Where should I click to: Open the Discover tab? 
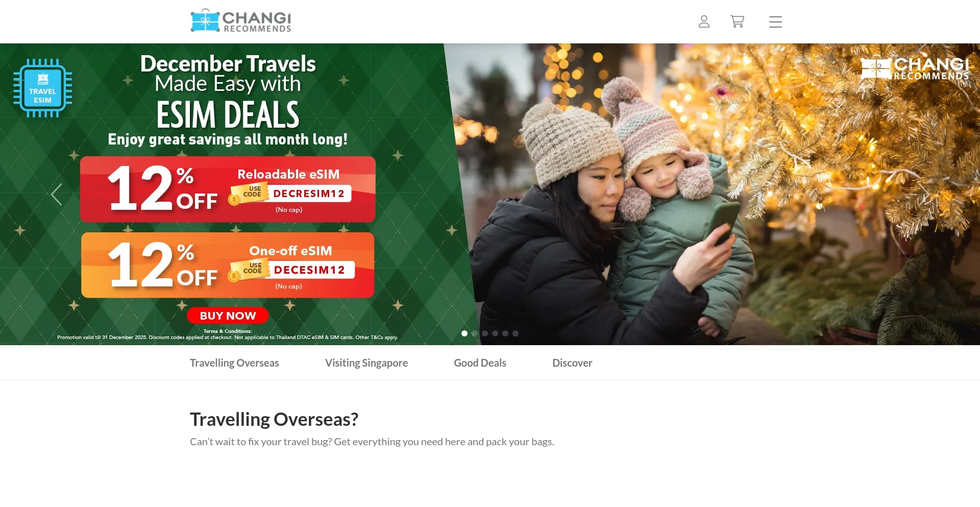[572, 363]
